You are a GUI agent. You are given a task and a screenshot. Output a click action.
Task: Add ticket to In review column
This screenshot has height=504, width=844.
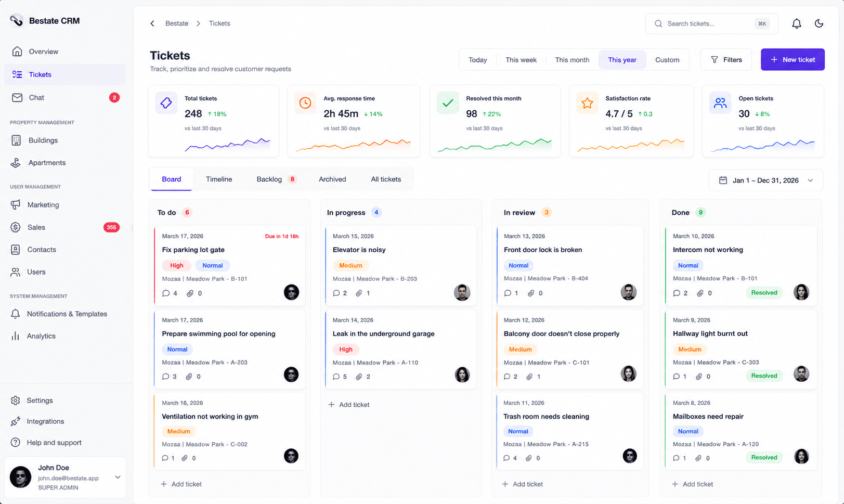522,484
